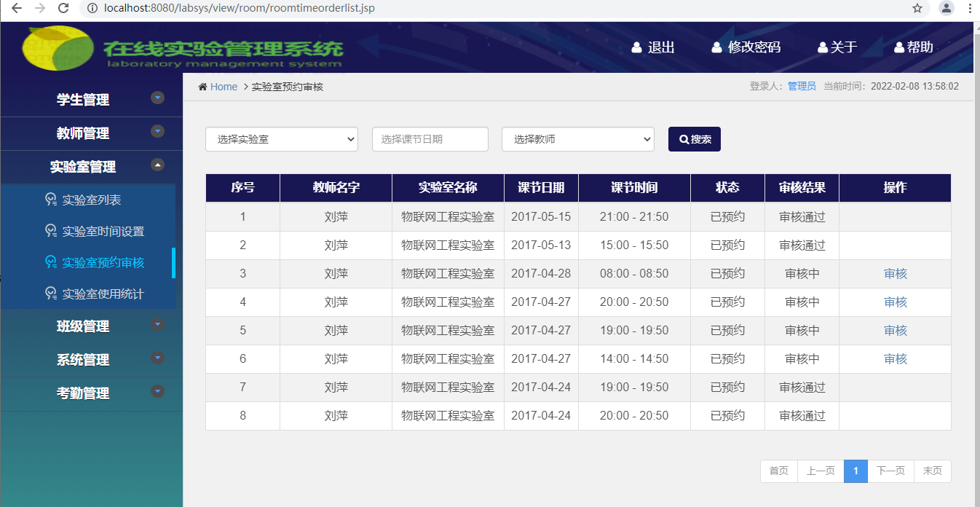Click the 选择课节日期 date field
This screenshot has width=980, height=507.
click(430, 139)
